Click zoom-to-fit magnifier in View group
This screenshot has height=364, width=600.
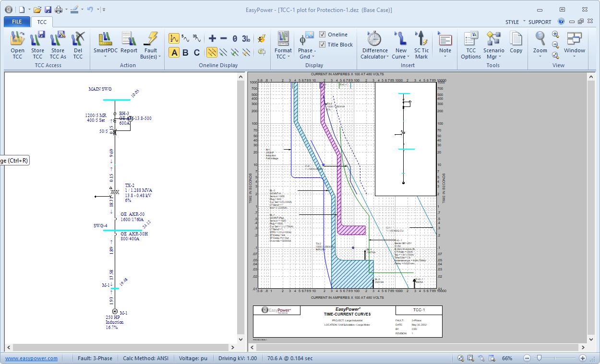click(x=555, y=55)
